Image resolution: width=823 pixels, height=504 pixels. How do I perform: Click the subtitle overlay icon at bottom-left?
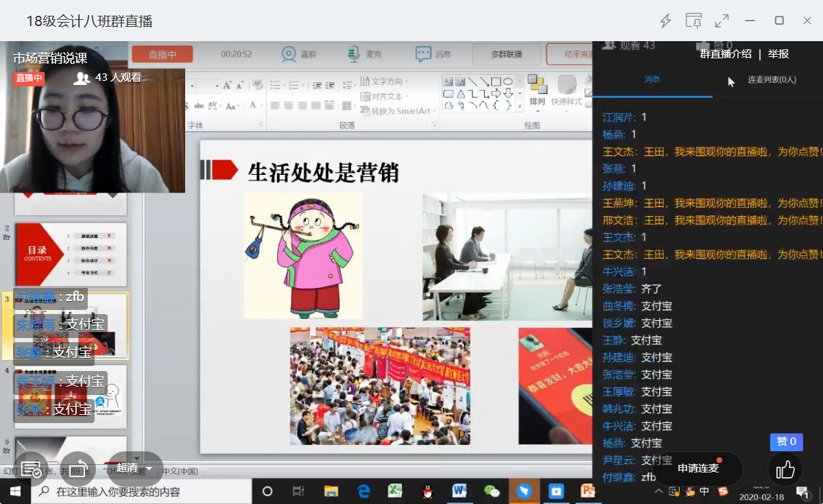point(31,469)
